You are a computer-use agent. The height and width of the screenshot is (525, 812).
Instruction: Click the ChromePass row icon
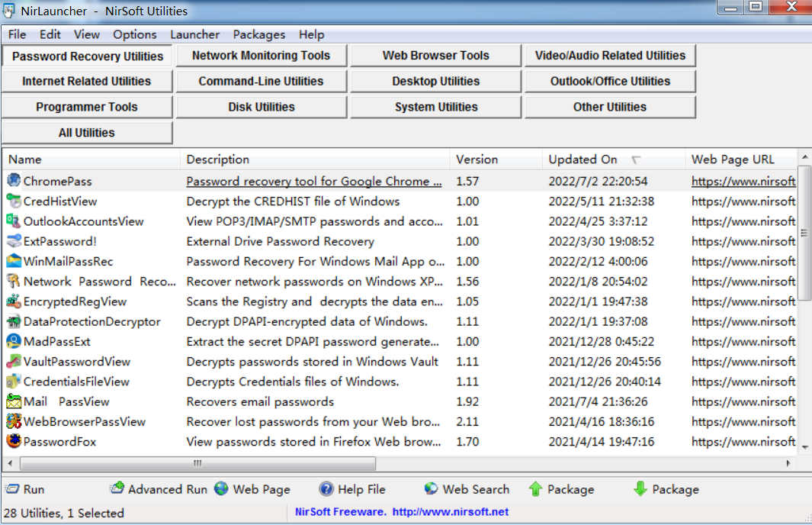14,180
